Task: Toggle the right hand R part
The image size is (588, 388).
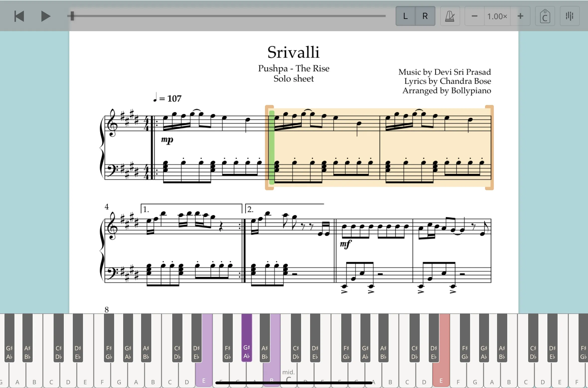Action: pyautogui.click(x=425, y=16)
